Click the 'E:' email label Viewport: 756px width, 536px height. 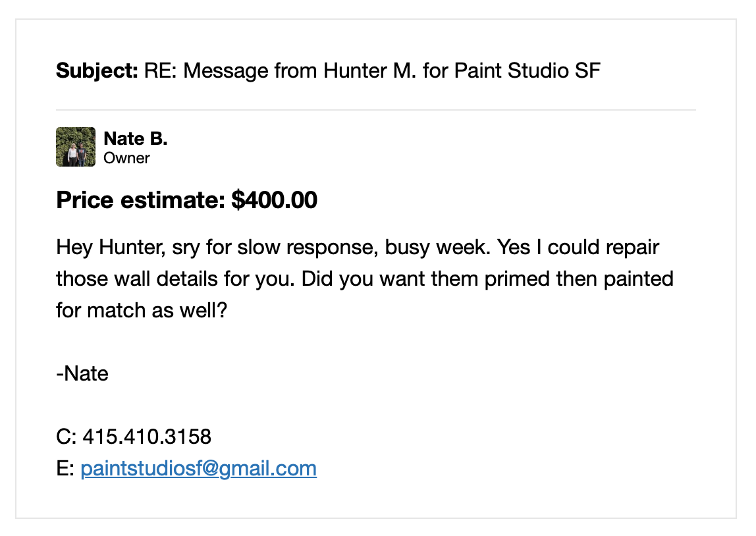(x=65, y=469)
